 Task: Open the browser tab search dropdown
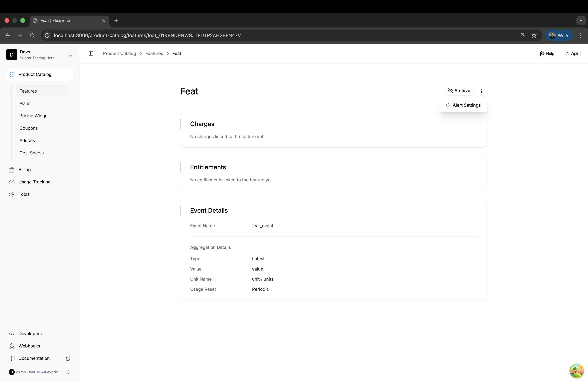click(581, 21)
